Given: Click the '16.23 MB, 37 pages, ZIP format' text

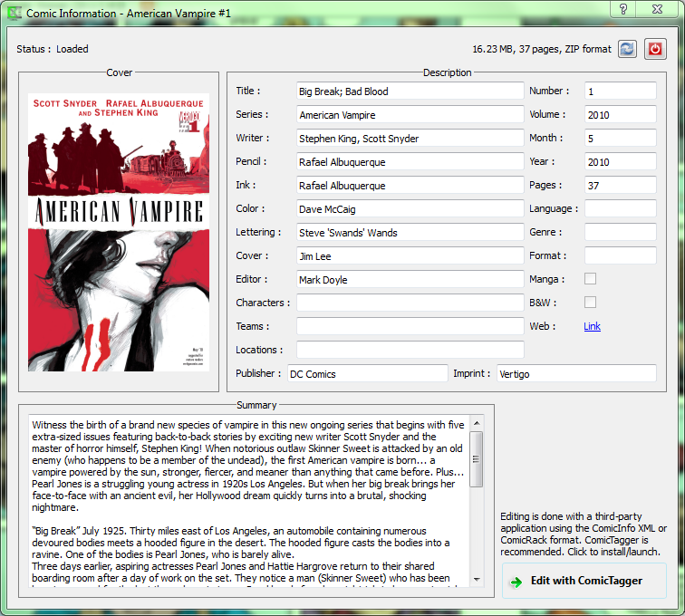Looking at the screenshot, I should pyautogui.click(x=542, y=49).
